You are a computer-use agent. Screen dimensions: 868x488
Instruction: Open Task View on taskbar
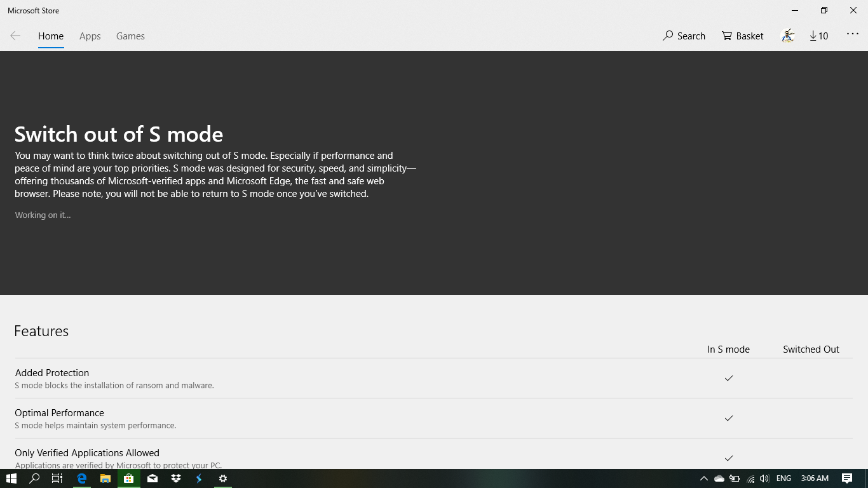click(57, 478)
